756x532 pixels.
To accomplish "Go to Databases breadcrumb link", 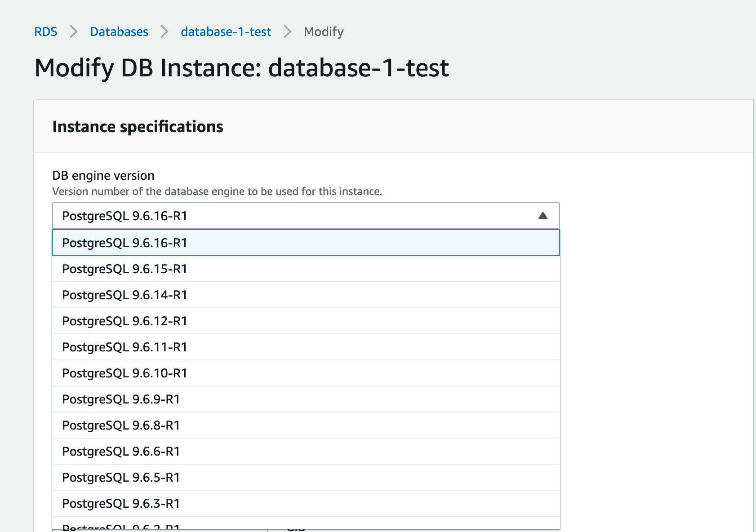I will [119, 32].
